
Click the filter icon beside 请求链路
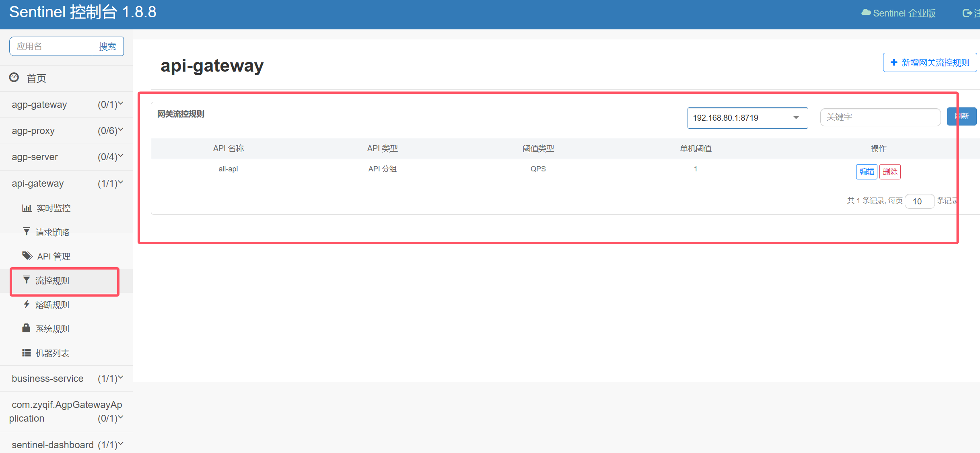pyautogui.click(x=27, y=232)
